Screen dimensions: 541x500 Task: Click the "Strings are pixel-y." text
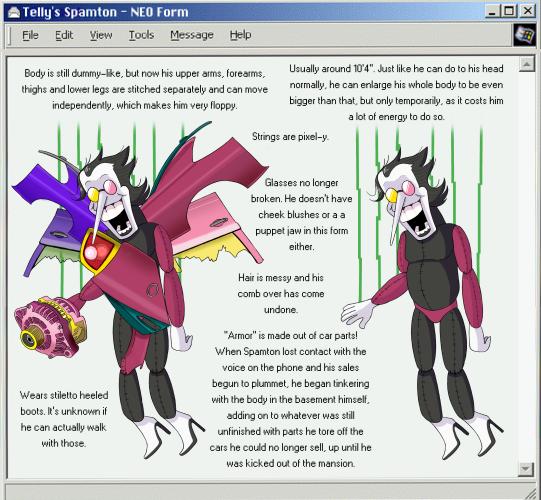click(x=290, y=137)
